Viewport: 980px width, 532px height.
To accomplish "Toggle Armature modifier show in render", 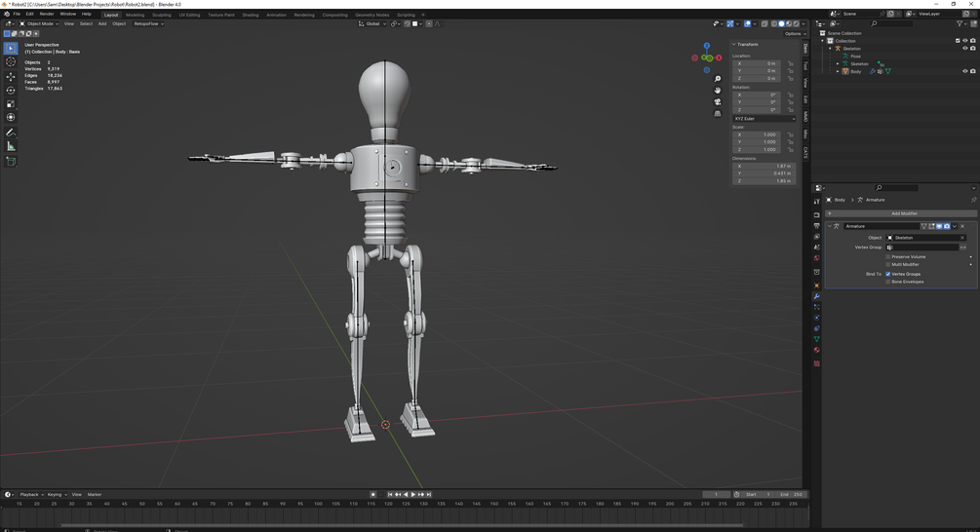I will coord(947,226).
